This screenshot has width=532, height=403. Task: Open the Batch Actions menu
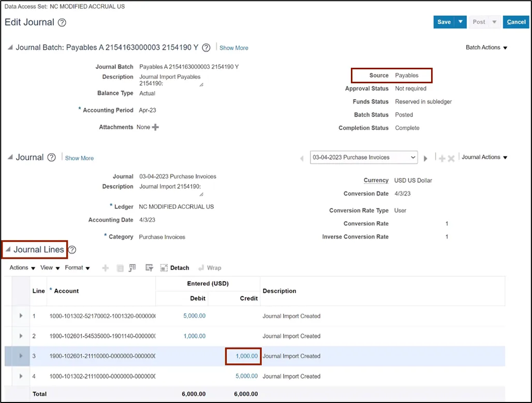[x=486, y=48]
